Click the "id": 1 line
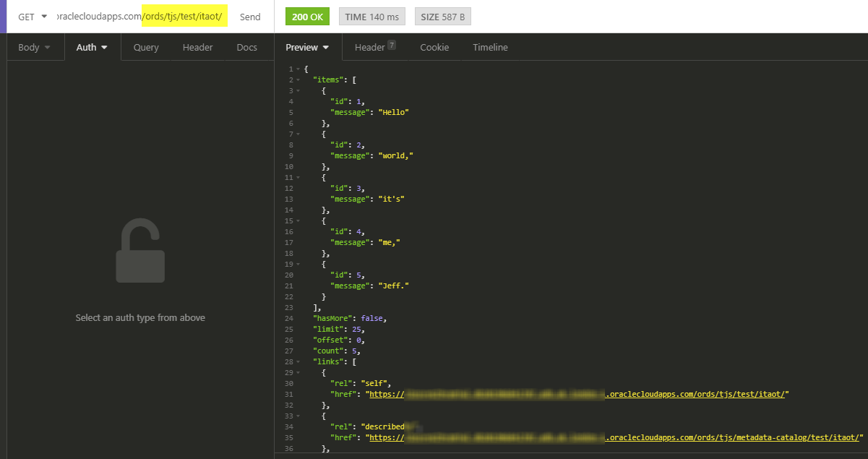 tap(348, 101)
